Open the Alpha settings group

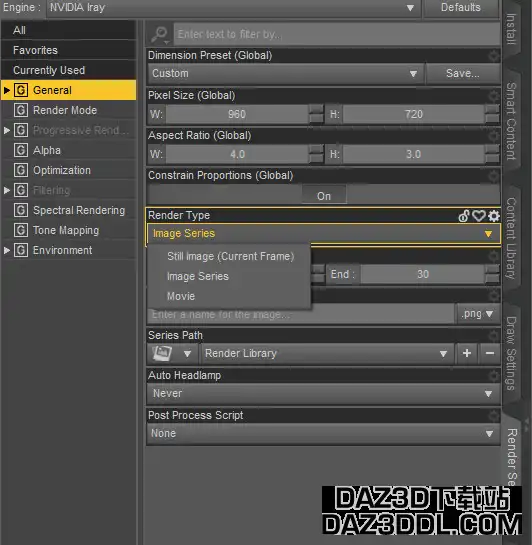pyautogui.click(x=47, y=151)
